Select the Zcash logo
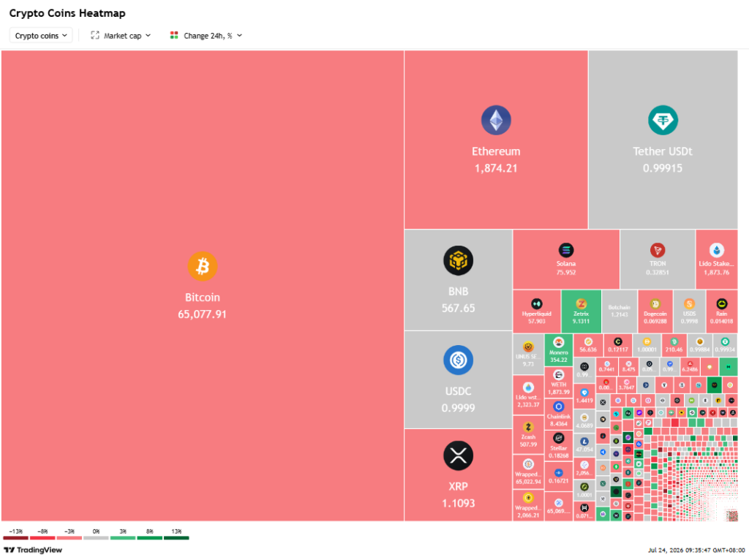This screenshot has width=749, height=560. click(x=528, y=427)
